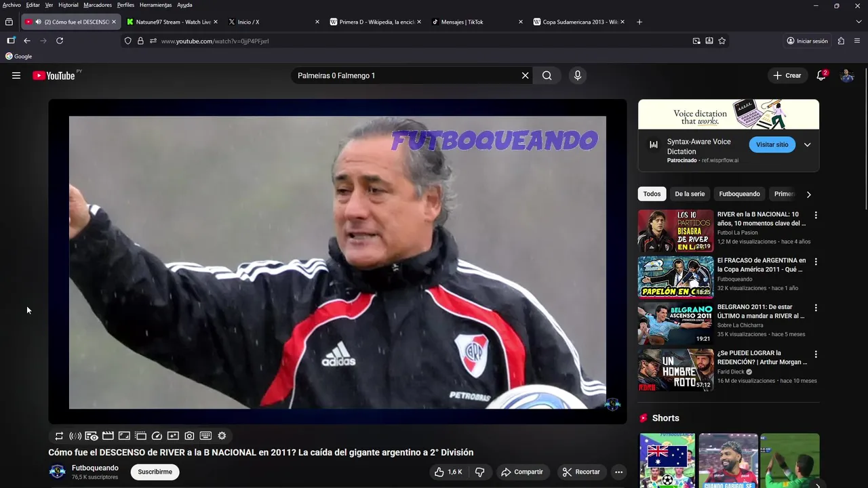Go to the YouTube home logo

[54, 76]
